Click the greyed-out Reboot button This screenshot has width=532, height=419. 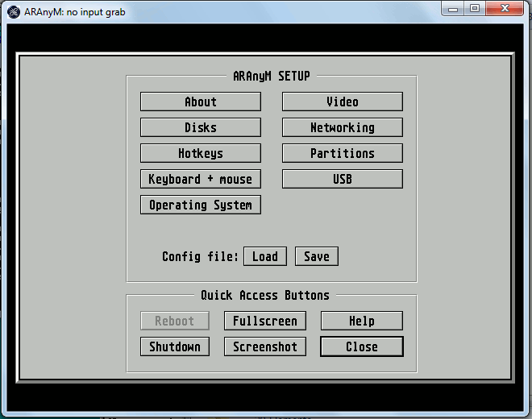(175, 321)
